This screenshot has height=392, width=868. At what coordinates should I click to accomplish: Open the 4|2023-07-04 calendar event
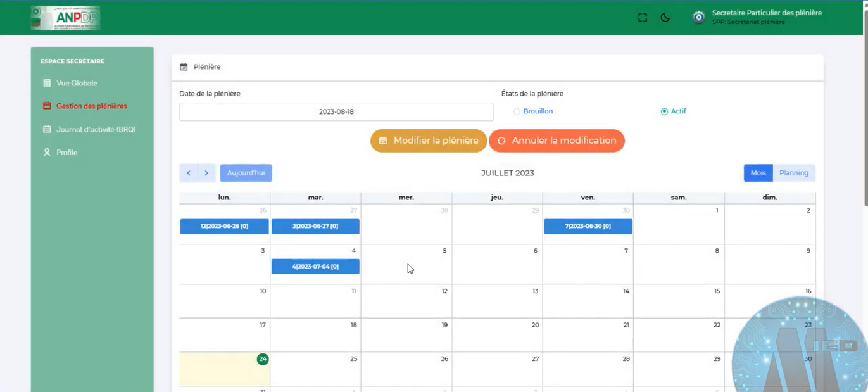coord(315,267)
